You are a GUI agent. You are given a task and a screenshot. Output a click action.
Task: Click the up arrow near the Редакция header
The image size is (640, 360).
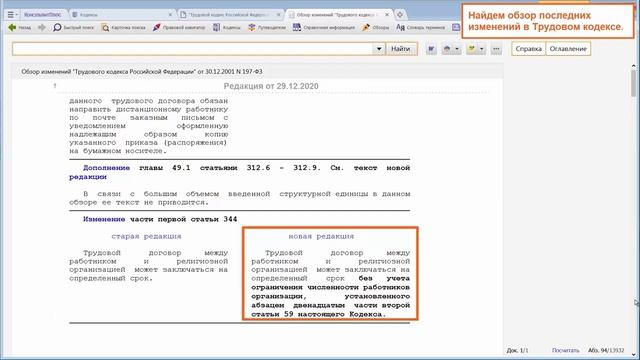55,86
